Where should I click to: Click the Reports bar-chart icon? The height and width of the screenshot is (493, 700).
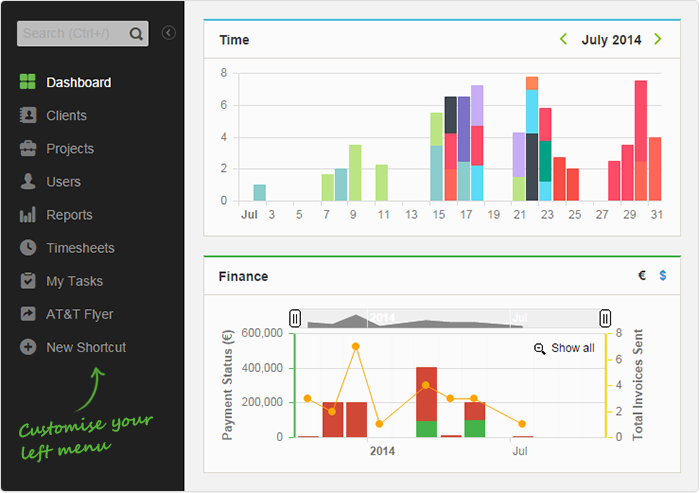pyautogui.click(x=28, y=214)
